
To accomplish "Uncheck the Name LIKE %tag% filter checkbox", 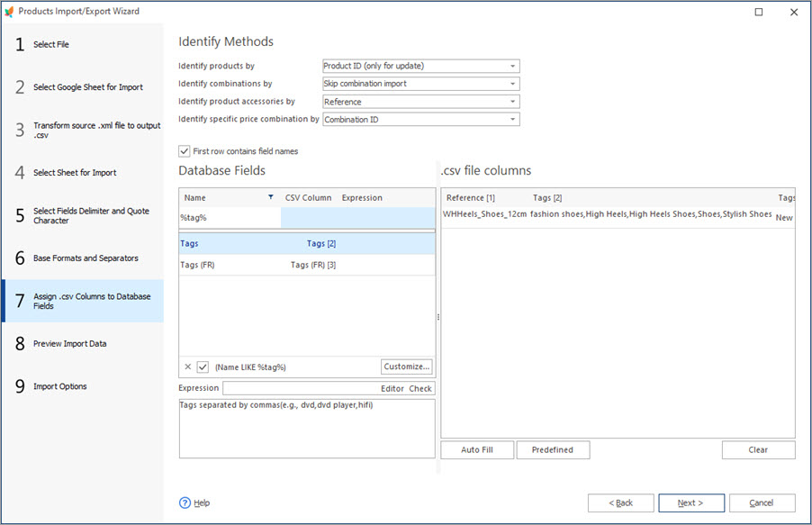I will (x=203, y=367).
